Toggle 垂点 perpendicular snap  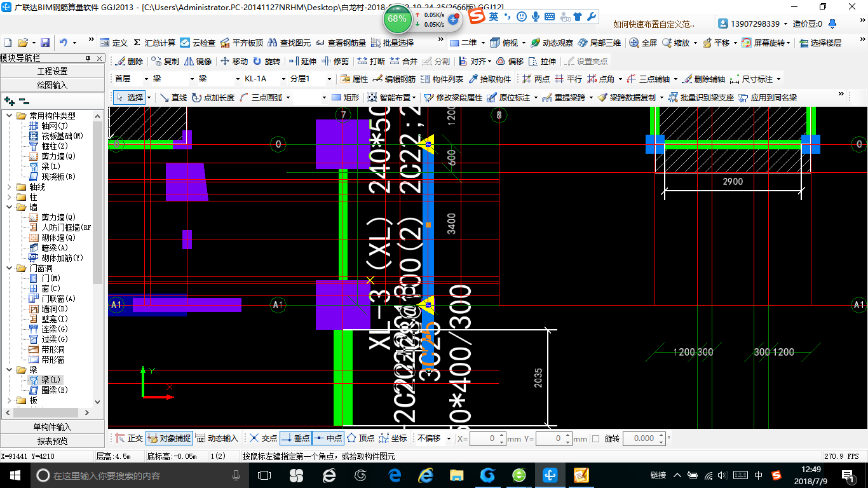(295, 438)
